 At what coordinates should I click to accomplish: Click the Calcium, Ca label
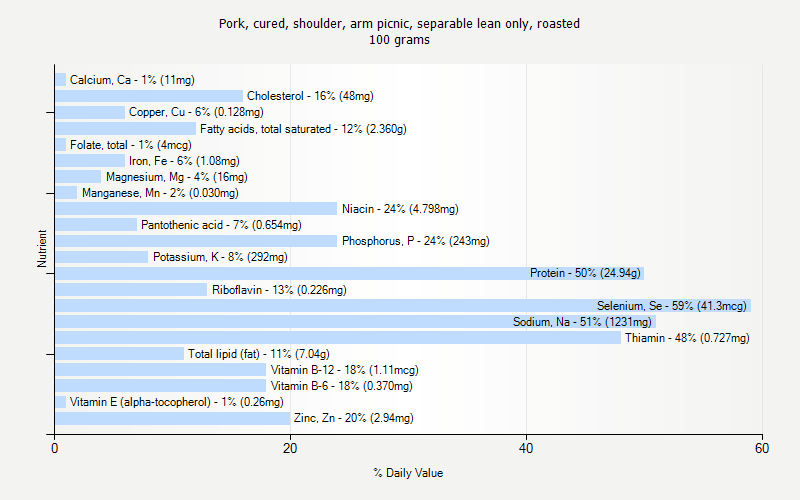pos(132,80)
